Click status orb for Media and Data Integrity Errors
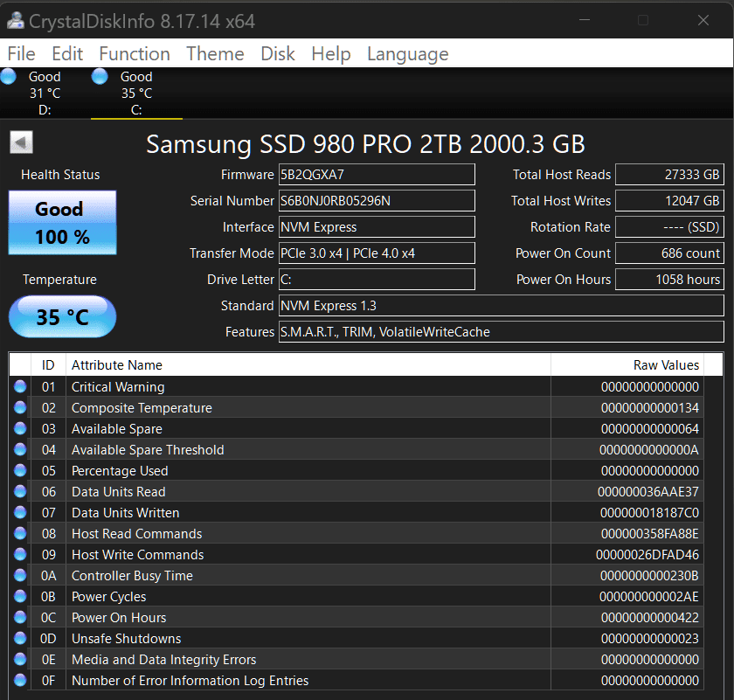The width and height of the screenshot is (734, 700). pos(20,659)
